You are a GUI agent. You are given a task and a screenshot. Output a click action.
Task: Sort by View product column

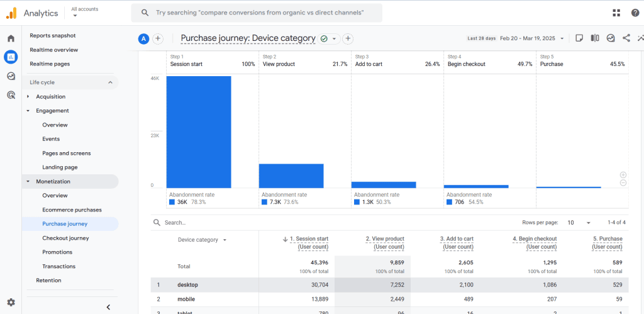385,243
